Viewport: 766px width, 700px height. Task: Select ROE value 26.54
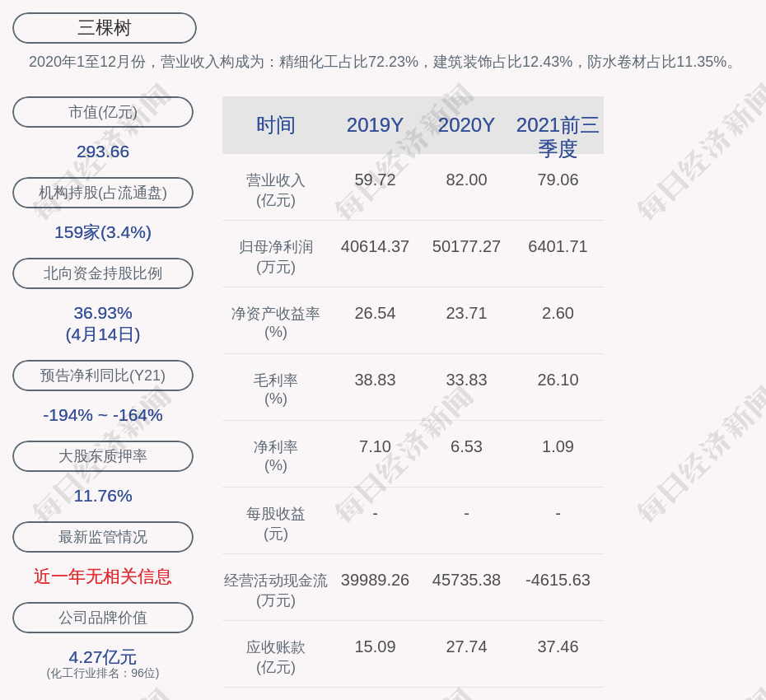(x=376, y=313)
